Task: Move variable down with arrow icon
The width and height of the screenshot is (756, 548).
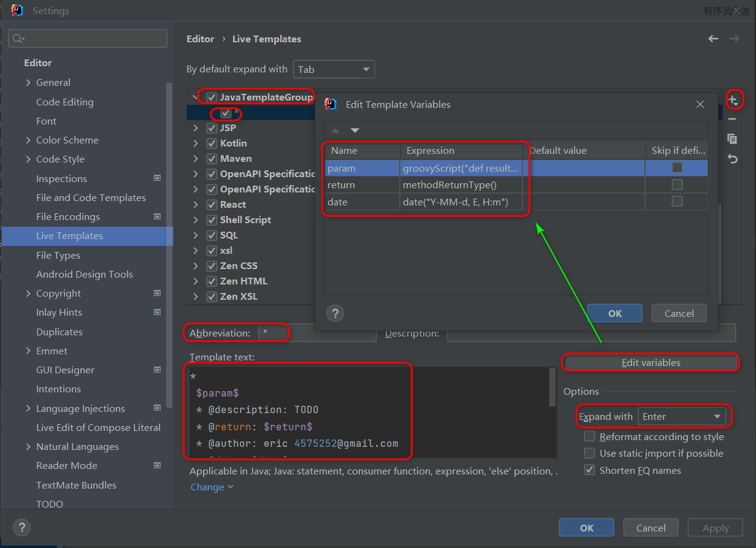Action: [355, 131]
